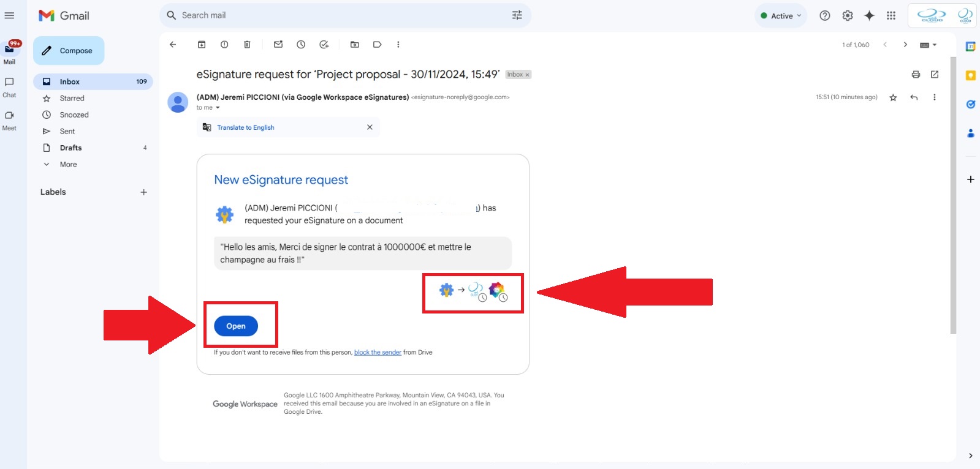This screenshot has width=980, height=469.
Task: Get add-ons with the plus icon
Action: [x=971, y=179]
